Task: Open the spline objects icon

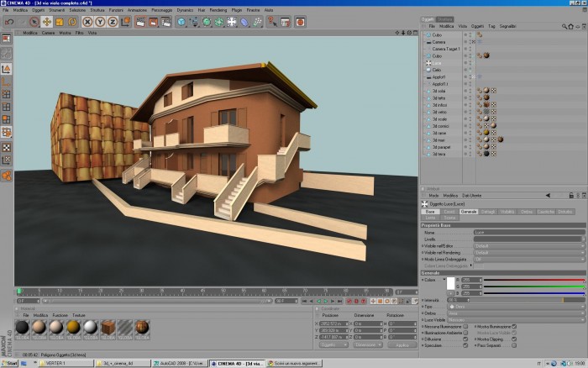Action: click(x=194, y=22)
